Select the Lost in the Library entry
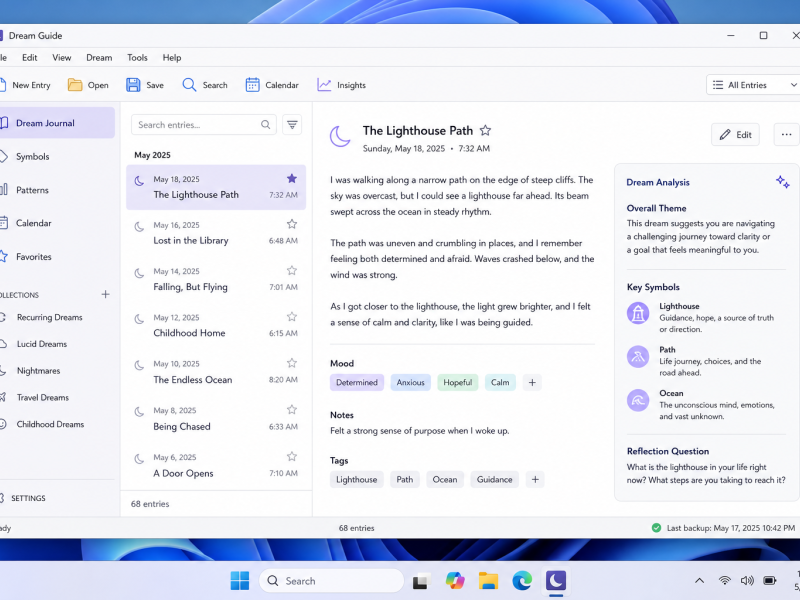Screen dimensions: 800x600 click(216, 233)
